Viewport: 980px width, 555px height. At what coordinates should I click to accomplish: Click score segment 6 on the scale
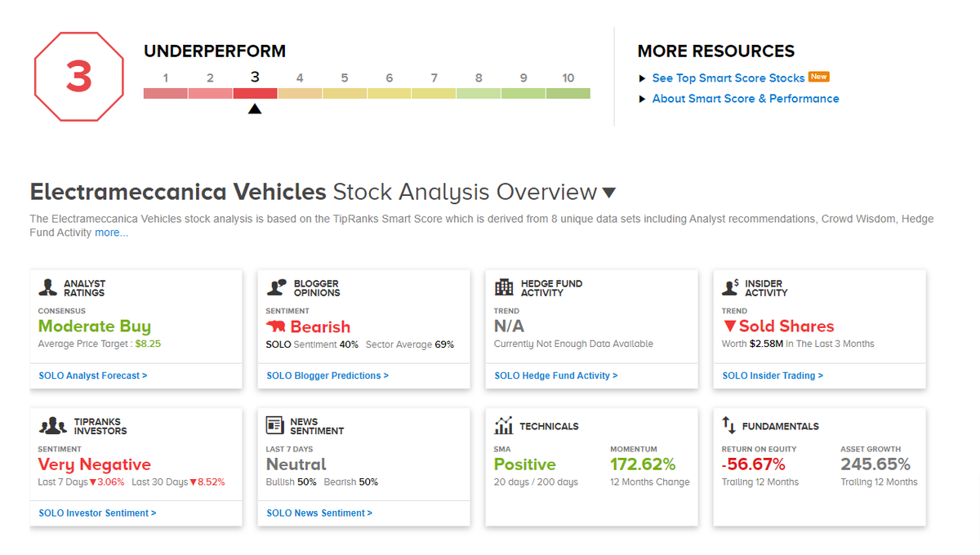click(390, 94)
